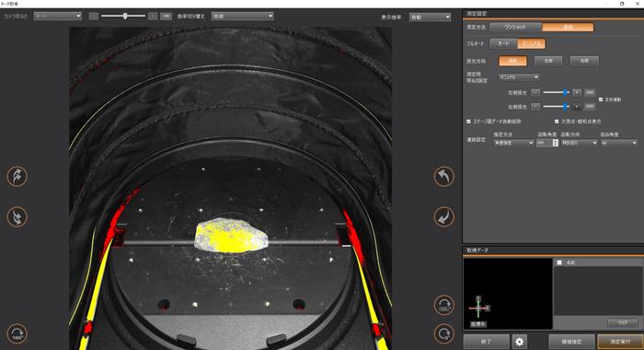Image resolution: width=644 pixels, height=350 pixels.
Task: Select the one-shot measurement method tab
Action: pos(515,27)
